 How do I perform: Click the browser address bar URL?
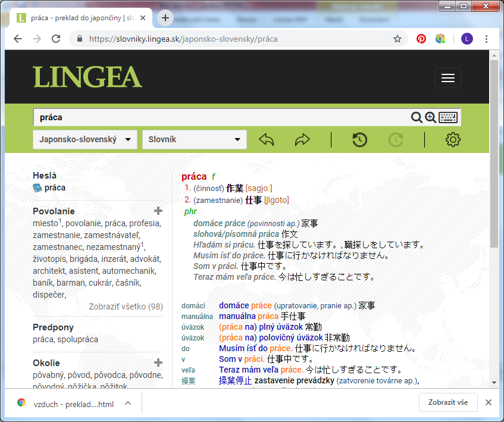(x=183, y=39)
